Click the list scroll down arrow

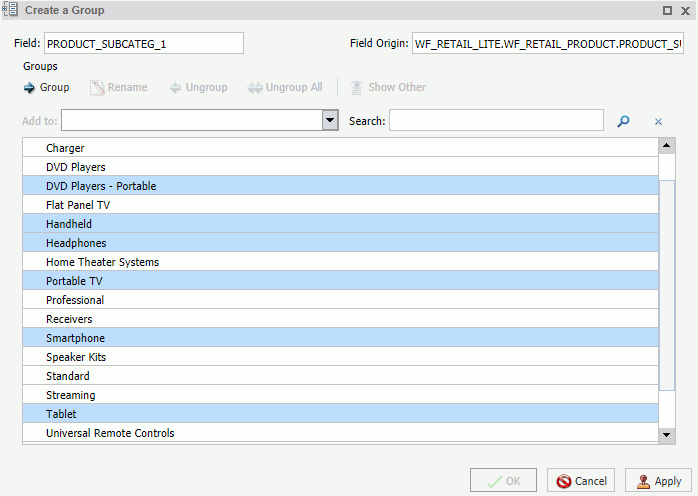(666, 435)
